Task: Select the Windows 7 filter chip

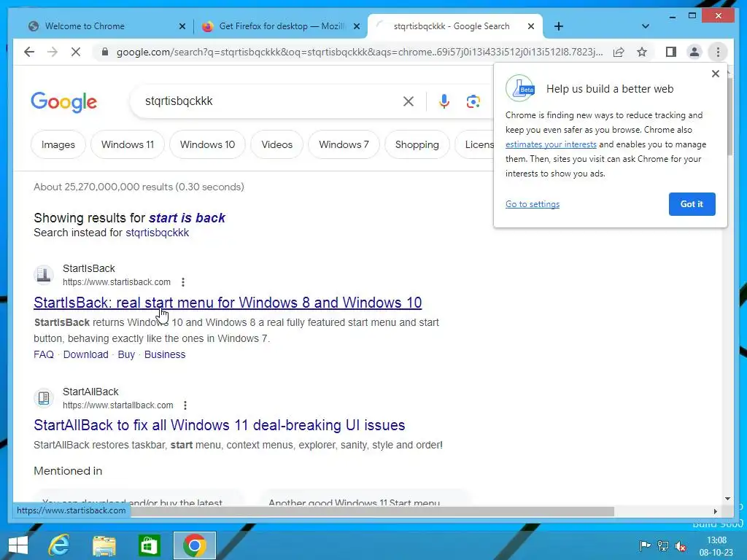Action: (x=344, y=144)
